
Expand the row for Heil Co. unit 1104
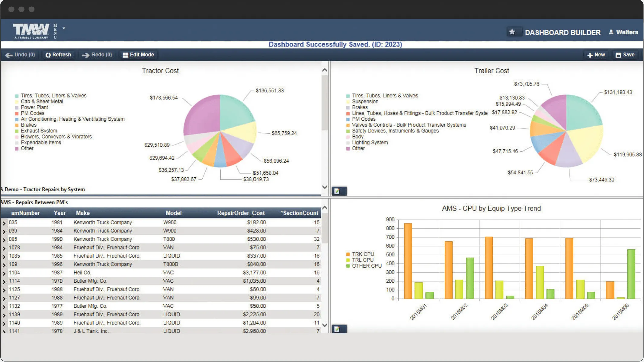click(4, 272)
